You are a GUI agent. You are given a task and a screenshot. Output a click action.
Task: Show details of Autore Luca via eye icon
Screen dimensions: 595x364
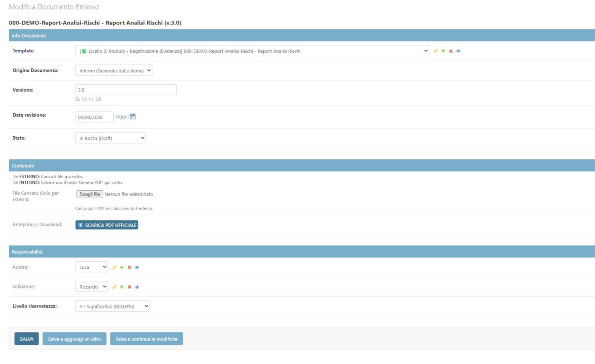[137, 267]
